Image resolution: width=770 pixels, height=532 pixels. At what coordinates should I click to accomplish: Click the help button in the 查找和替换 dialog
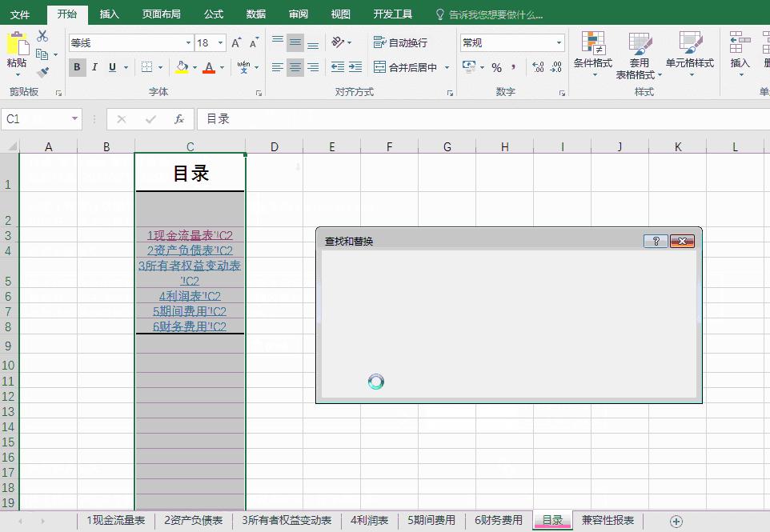656,241
